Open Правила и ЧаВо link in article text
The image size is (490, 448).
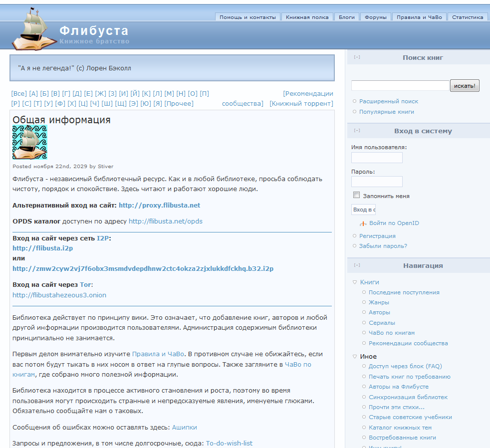pos(158,354)
